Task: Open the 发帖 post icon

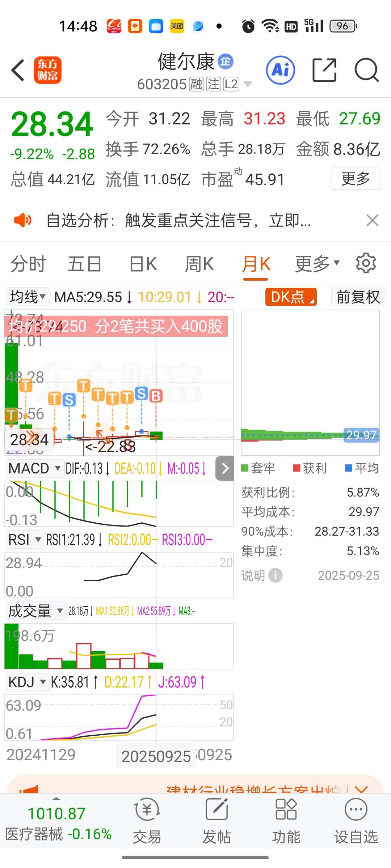Action: (216, 821)
